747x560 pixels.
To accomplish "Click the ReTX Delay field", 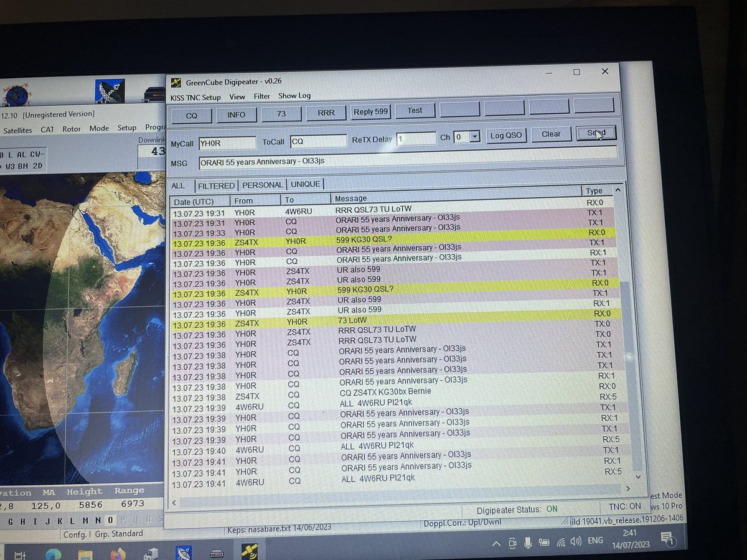I will click(416, 139).
